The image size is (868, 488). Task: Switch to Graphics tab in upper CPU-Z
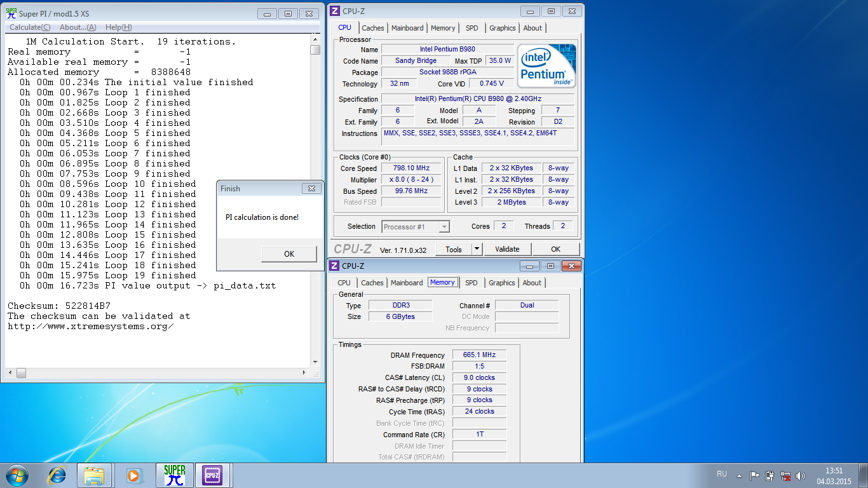503,28
